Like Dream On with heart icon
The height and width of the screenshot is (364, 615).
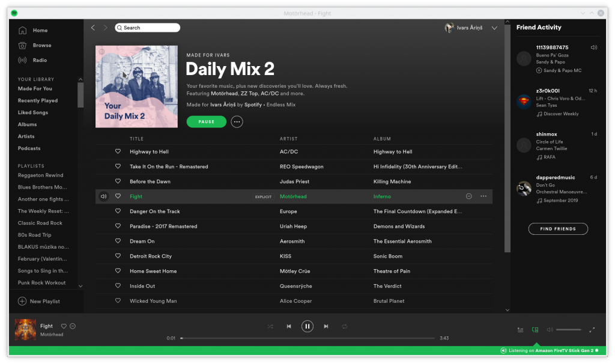coord(118,241)
